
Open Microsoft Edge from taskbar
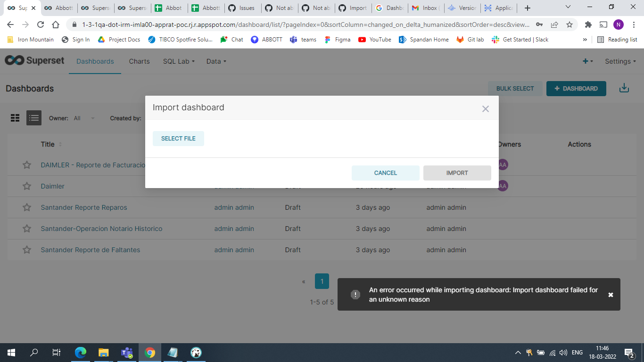81,353
